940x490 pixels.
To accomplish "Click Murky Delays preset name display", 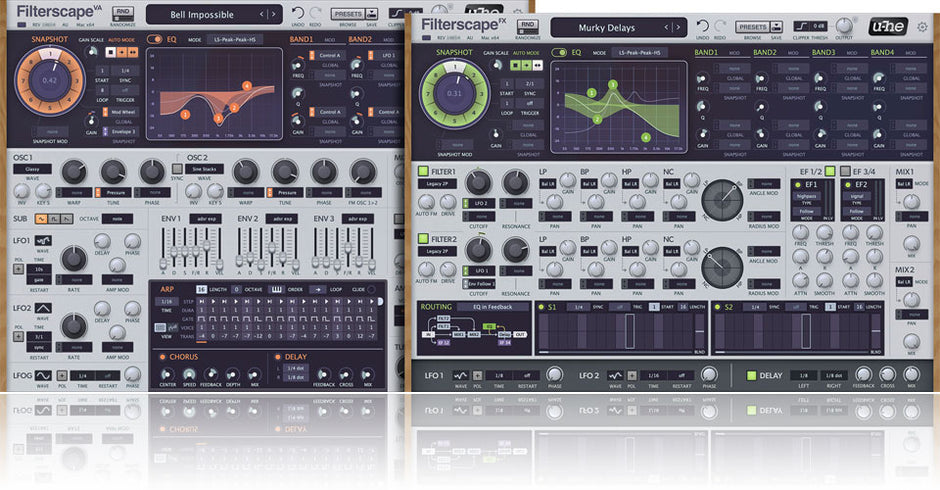I will [606, 28].
